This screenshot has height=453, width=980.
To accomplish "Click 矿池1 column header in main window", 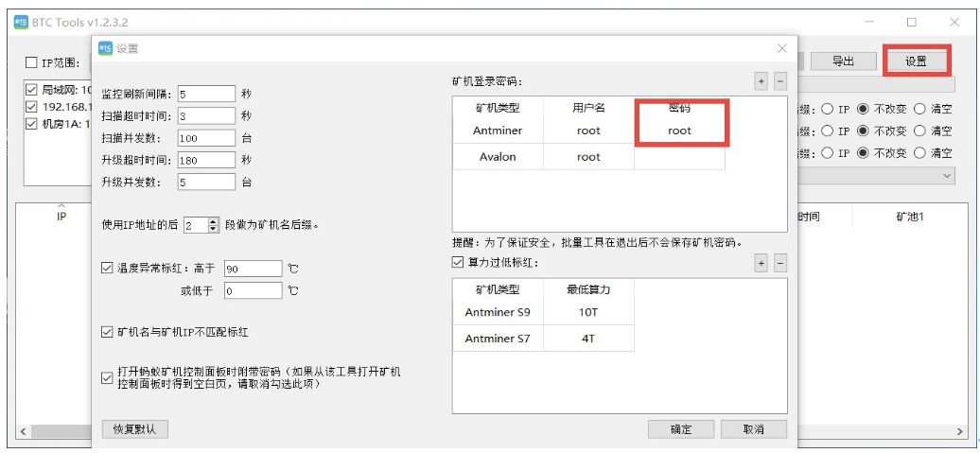I will (909, 217).
